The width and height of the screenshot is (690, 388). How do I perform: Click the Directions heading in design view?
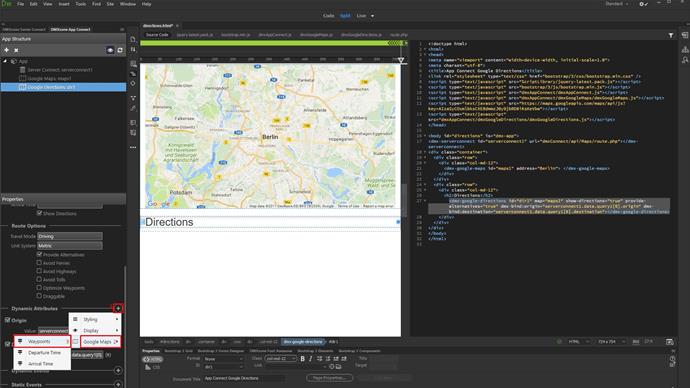pos(169,222)
